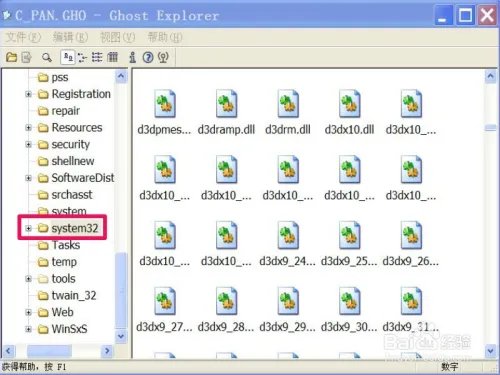
Task: Expand the system32 folder tree node
Action: [x=28, y=228]
